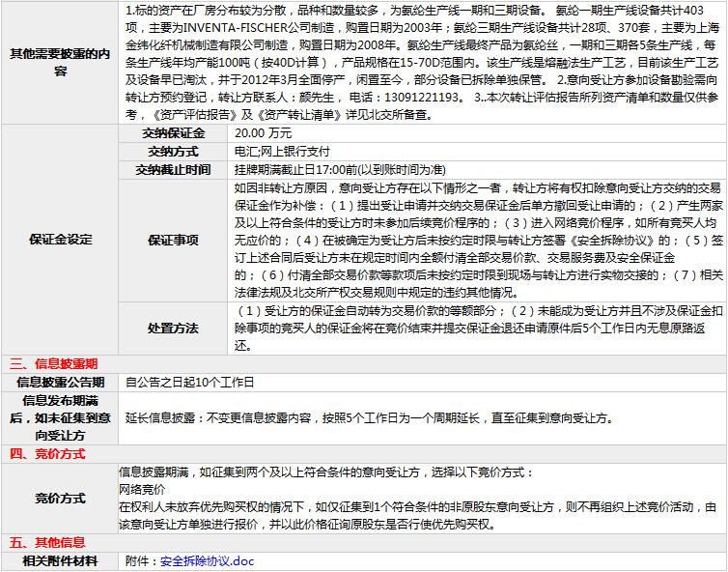
Task: Click the 交纳截止时间 label cell
Action: (173, 169)
